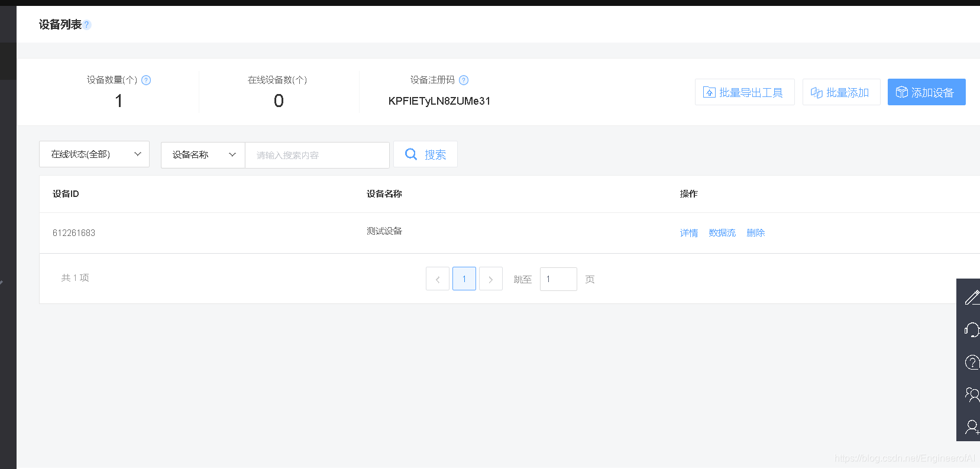Click the question mark help icon in side panel

click(x=972, y=362)
